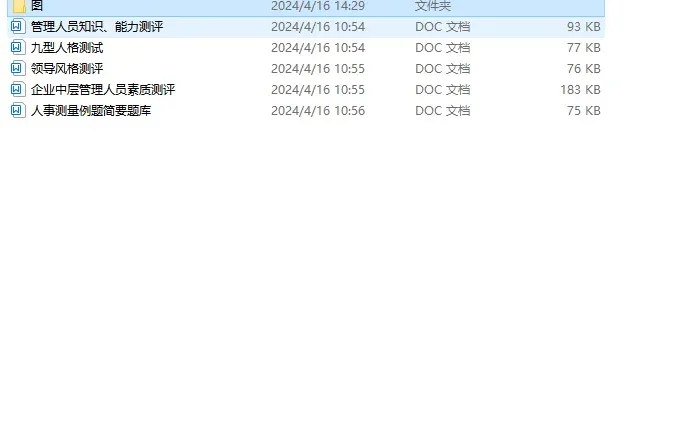The height and width of the screenshot is (424, 685).
Task: Click the 图 folder icon
Action: [x=19, y=6]
